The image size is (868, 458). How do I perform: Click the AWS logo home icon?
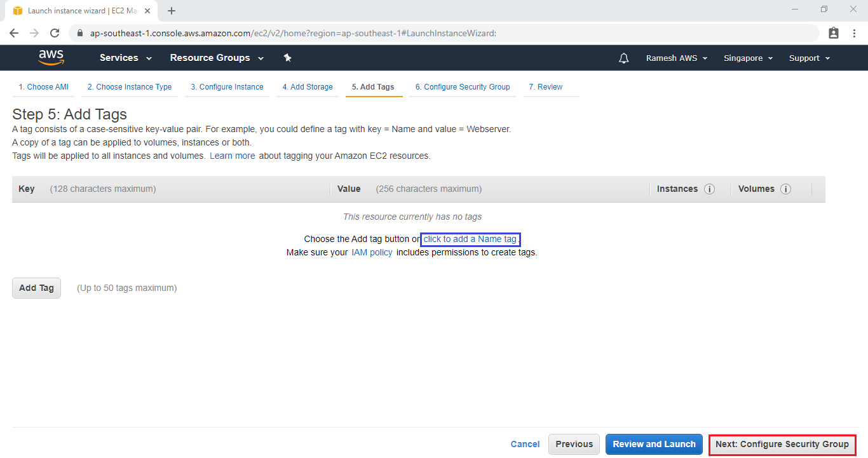[x=51, y=58]
